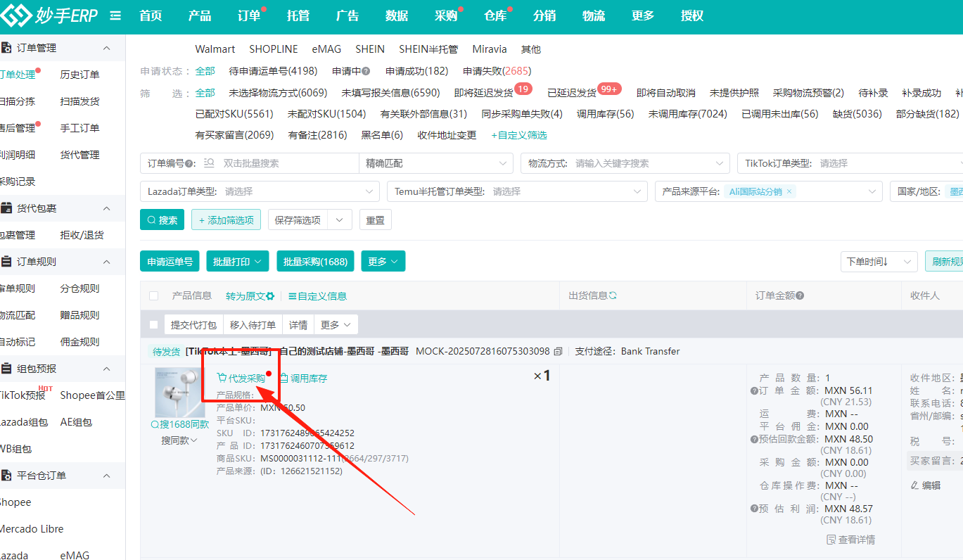Click the 批量采购(1688) button
Viewport: 963px width, 560px height.
point(315,261)
